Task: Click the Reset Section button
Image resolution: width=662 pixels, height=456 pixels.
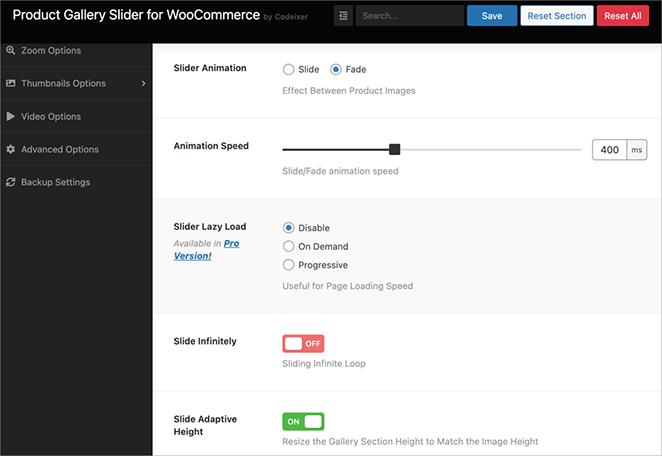Action: (x=556, y=16)
